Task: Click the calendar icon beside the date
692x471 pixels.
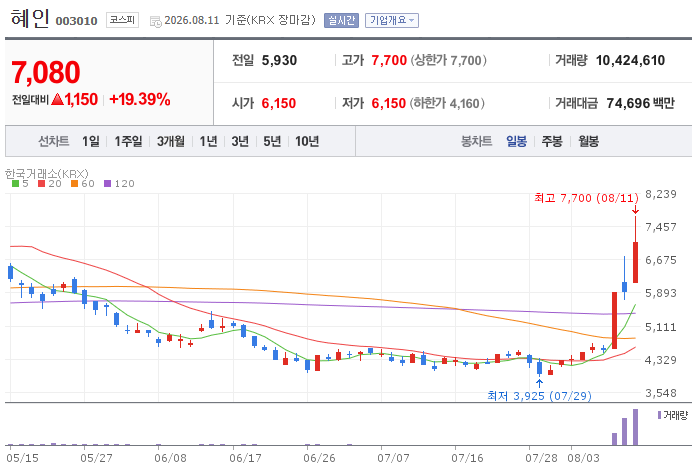Action: point(155,21)
